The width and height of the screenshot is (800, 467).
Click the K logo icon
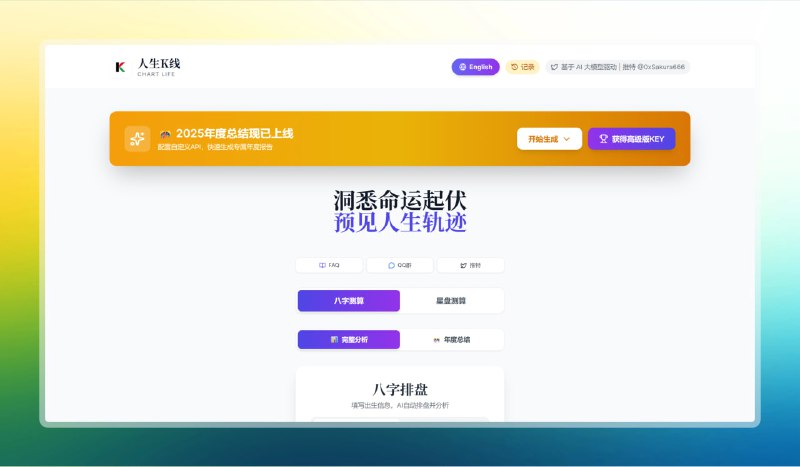pos(120,67)
